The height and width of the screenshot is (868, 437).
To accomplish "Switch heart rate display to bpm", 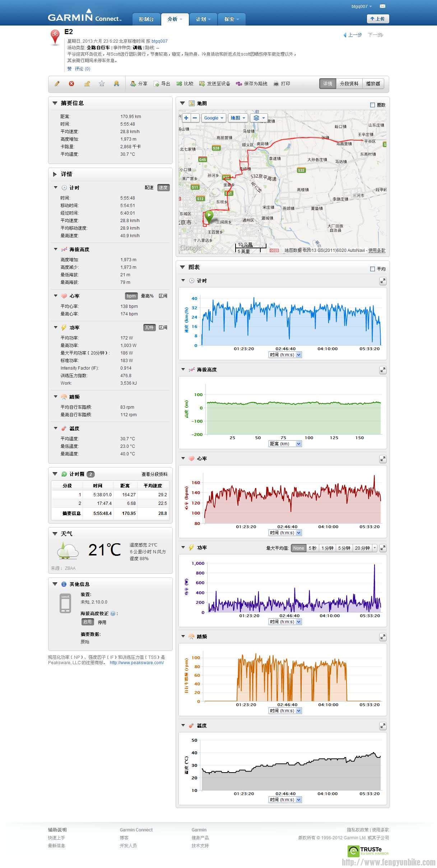I will point(131,296).
